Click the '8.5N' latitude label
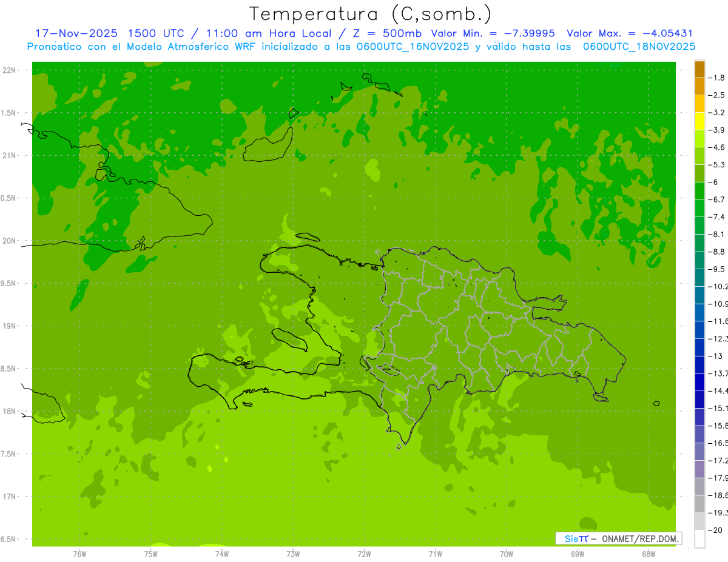 8,369
